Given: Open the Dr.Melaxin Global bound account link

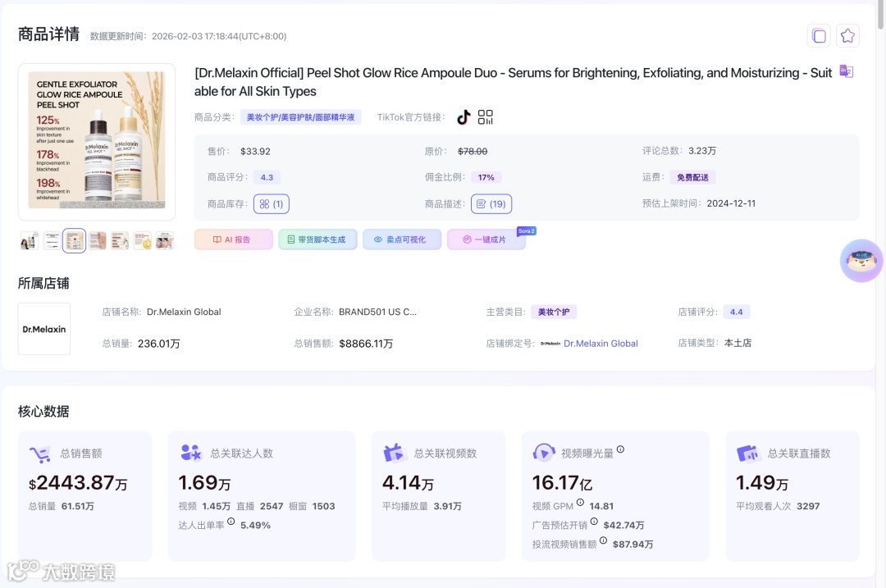Looking at the screenshot, I should [600, 344].
